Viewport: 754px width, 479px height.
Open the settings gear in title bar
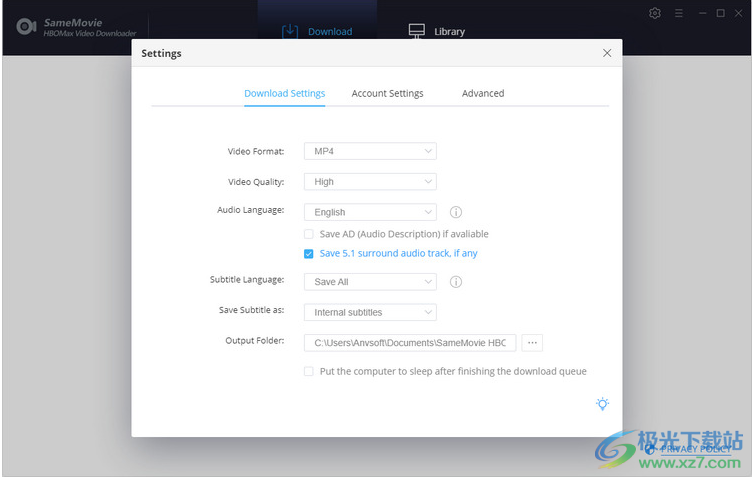pos(654,13)
